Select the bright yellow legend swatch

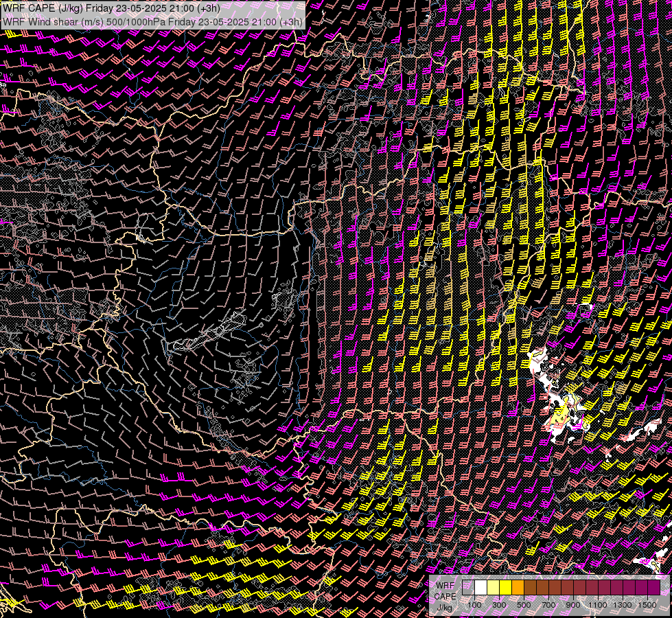coord(505,587)
